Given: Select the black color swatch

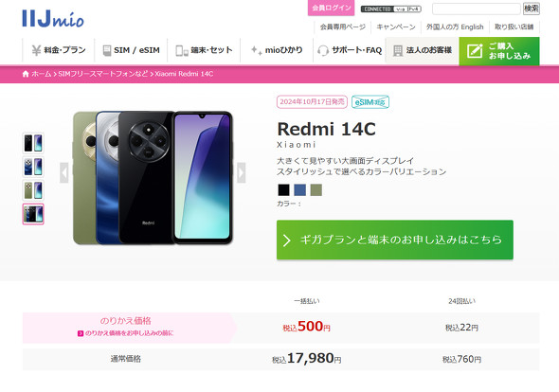Looking at the screenshot, I should [x=284, y=190].
